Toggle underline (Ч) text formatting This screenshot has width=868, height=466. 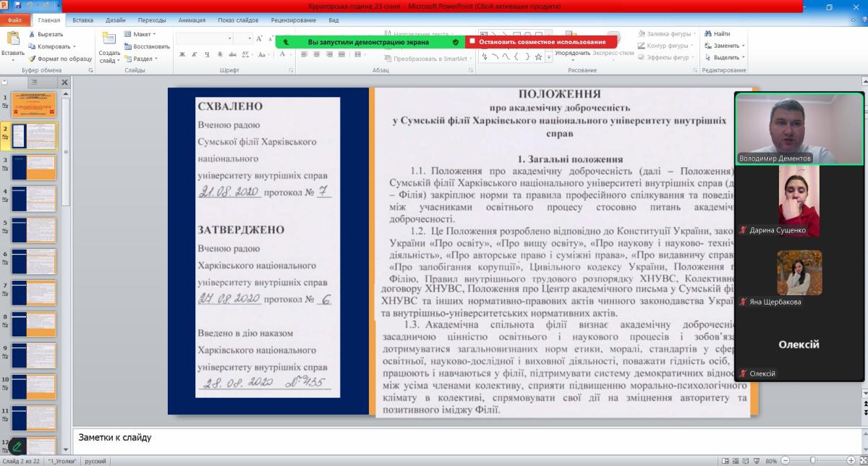[206, 54]
